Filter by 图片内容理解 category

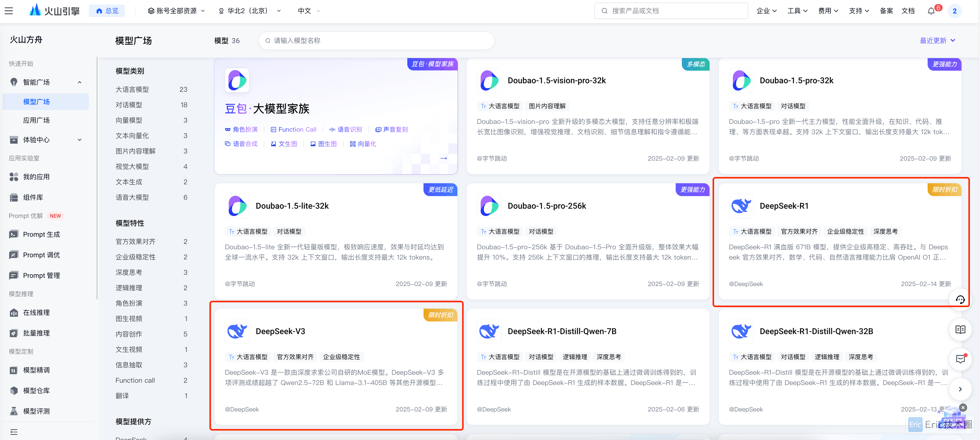tap(152, 151)
